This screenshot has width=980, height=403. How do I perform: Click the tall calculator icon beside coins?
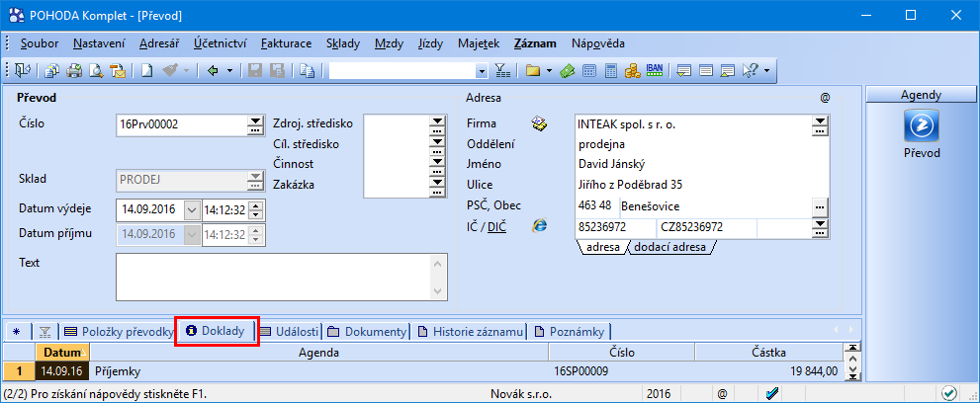point(610,70)
